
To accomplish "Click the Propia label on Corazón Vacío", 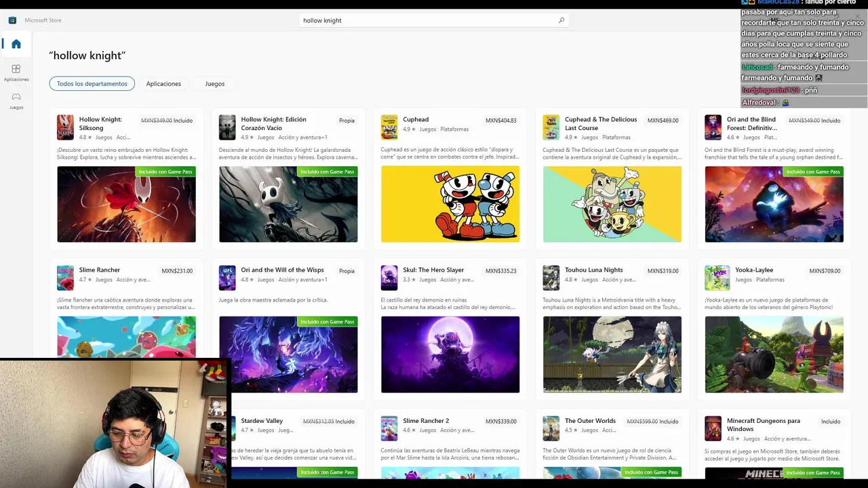I will pyautogui.click(x=347, y=121).
